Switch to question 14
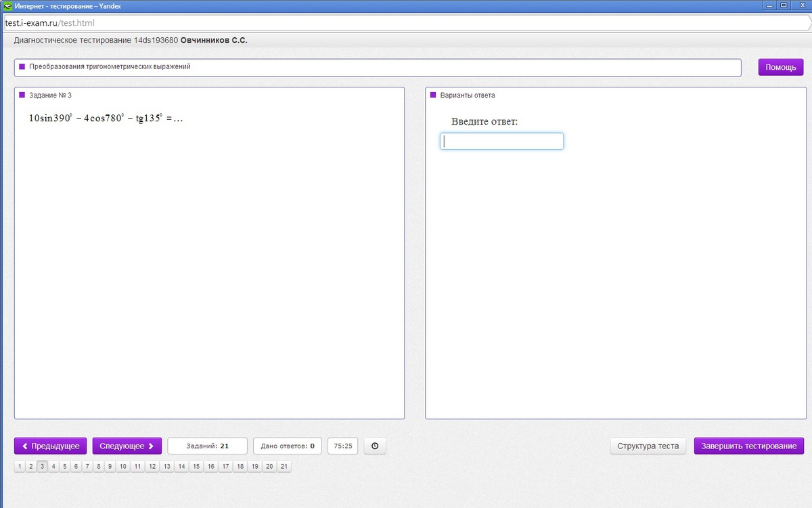This screenshot has width=812, height=508. click(x=181, y=466)
